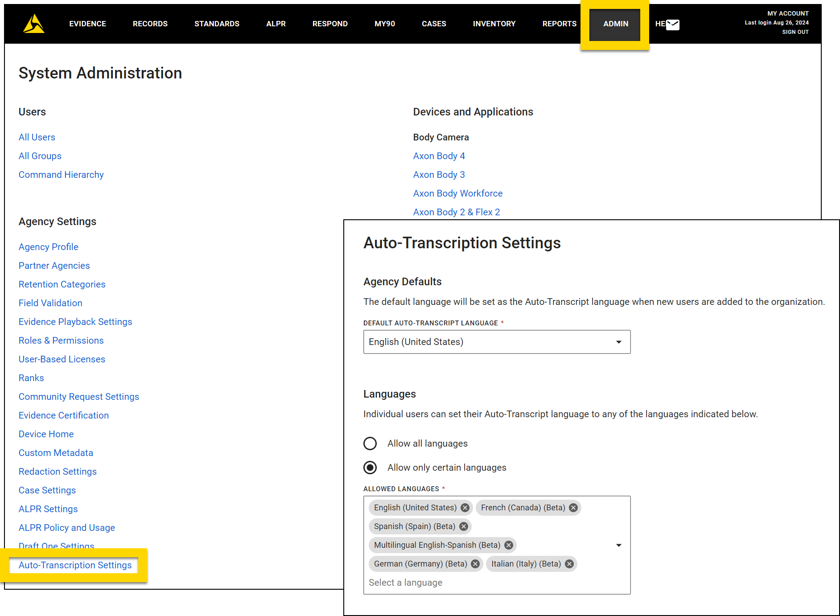This screenshot has width=840, height=616.
Task: Open the messages envelope icon near Help
Action: (x=672, y=25)
